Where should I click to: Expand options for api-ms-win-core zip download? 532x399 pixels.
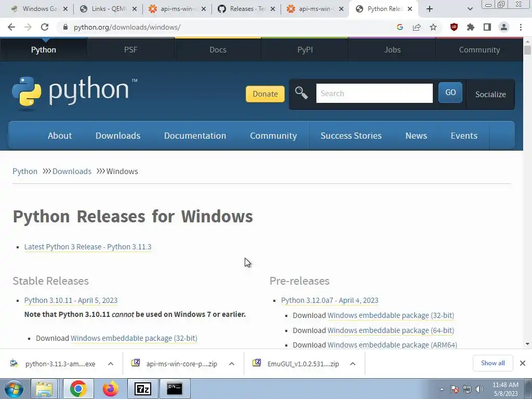click(x=231, y=364)
